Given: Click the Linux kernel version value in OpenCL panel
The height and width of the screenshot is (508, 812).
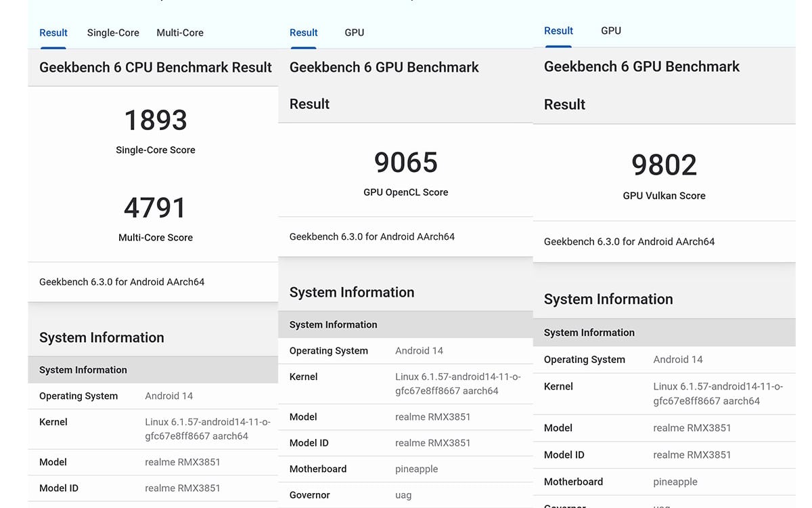Looking at the screenshot, I should 458,384.
